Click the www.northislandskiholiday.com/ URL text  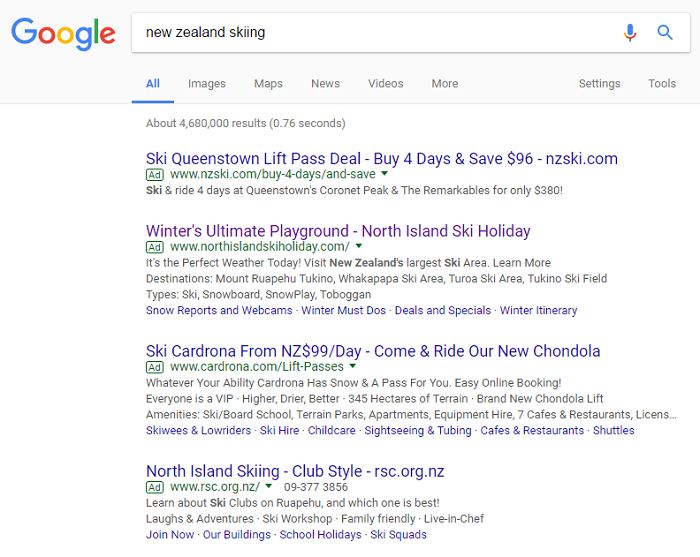[x=260, y=246]
